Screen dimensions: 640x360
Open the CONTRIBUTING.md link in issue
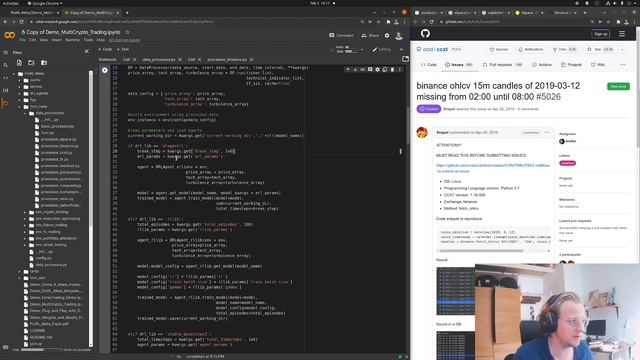click(x=493, y=168)
